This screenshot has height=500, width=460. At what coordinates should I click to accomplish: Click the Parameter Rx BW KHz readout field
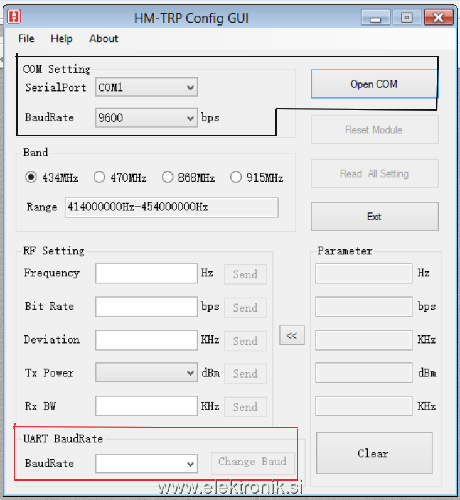364,406
